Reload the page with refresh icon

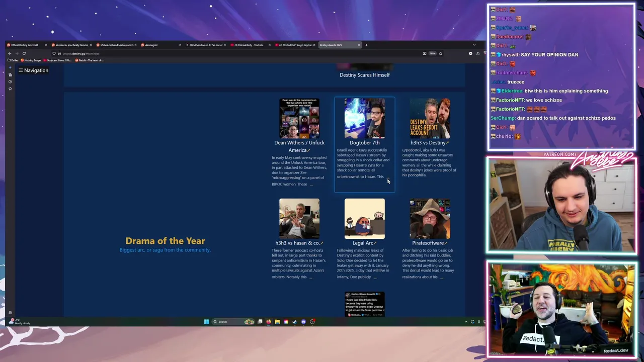point(24,53)
